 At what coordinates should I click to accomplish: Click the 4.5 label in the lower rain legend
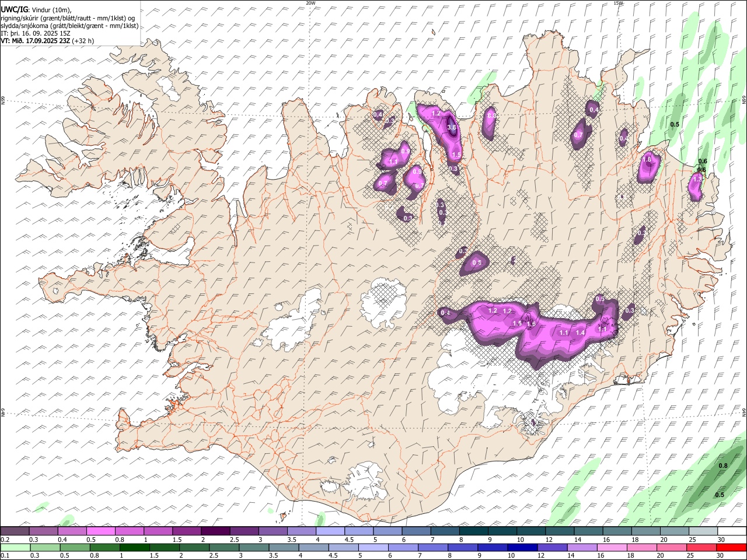pyautogui.click(x=332, y=555)
